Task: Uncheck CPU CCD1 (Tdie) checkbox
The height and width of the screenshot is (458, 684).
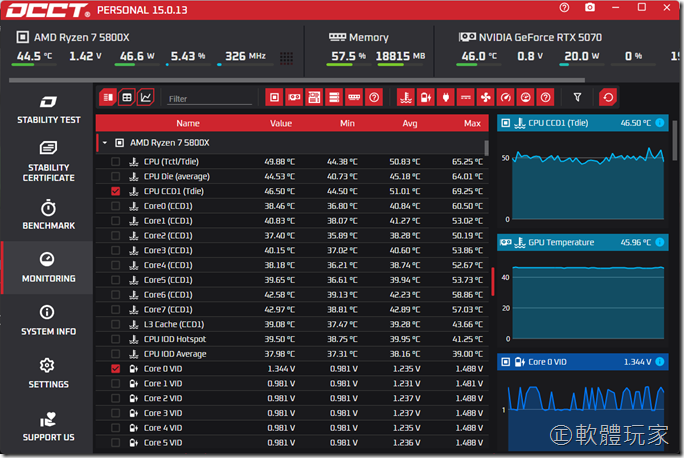Action: (x=115, y=191)
